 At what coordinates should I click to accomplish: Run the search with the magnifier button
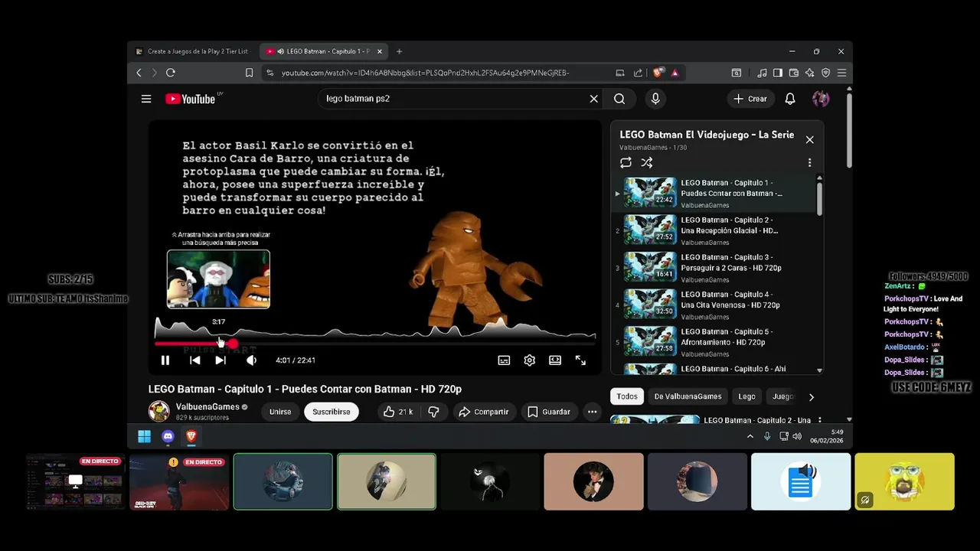[x=619, y=99]
